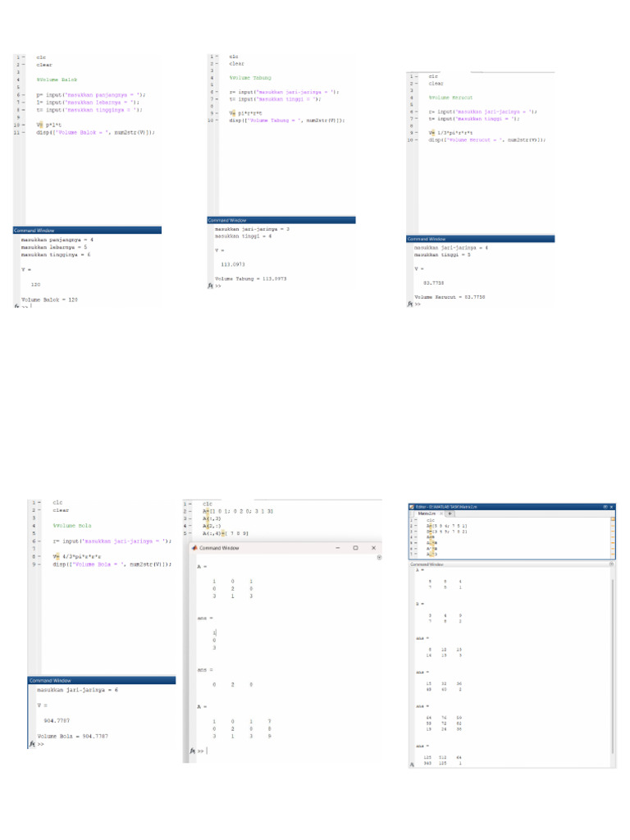This screenshot has height=840, width=630.
Task: Close the Editor Matrix2.m panel
Action: click(x=611, y=507)
